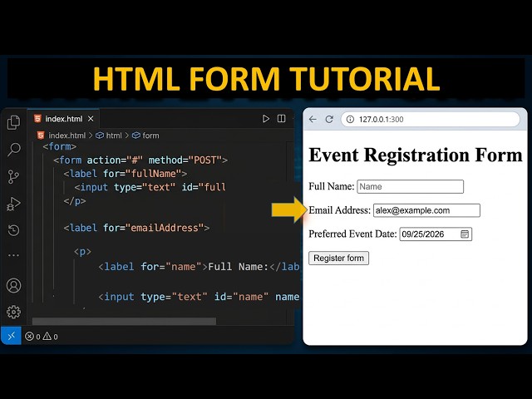Screen dimensions: 532x399
Task: Show more activity bar items ellipsis
Action: (x=13, y=255)
